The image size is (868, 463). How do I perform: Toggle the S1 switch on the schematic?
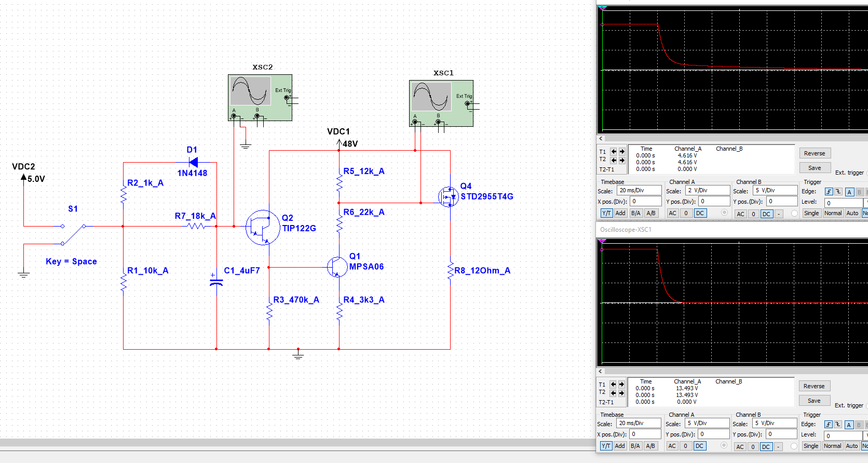73,234
